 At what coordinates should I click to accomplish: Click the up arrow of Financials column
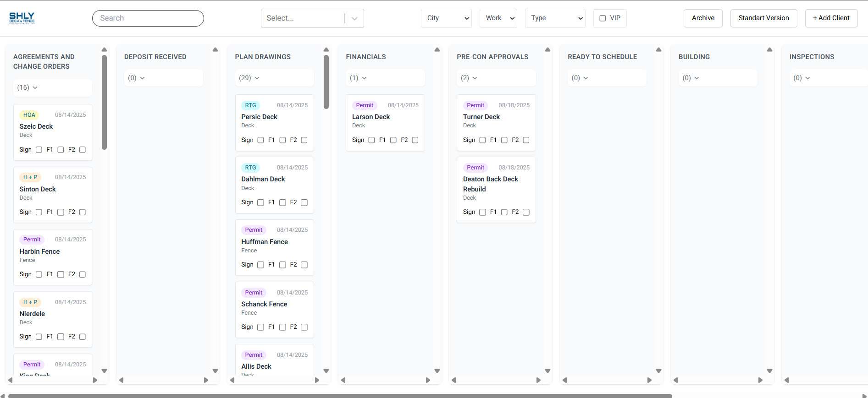(x=437, y=49)
